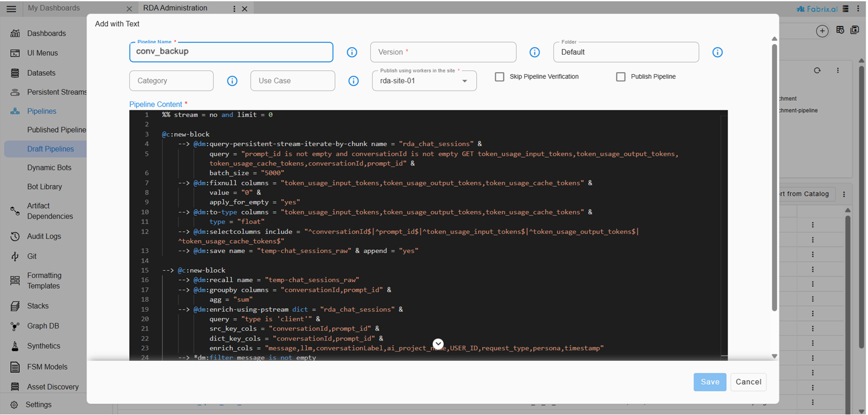Image resolution: width=868 pixels, height=415 pixels.
Task: Click the Cancel button
Action: [748, 382]
